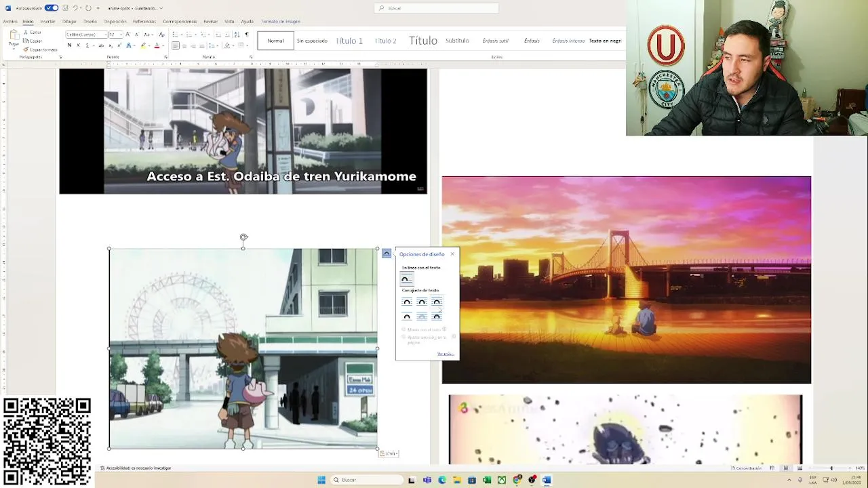Click the numbered list icon
Viewport: 868px width, 488px height.
click(189, 35)
